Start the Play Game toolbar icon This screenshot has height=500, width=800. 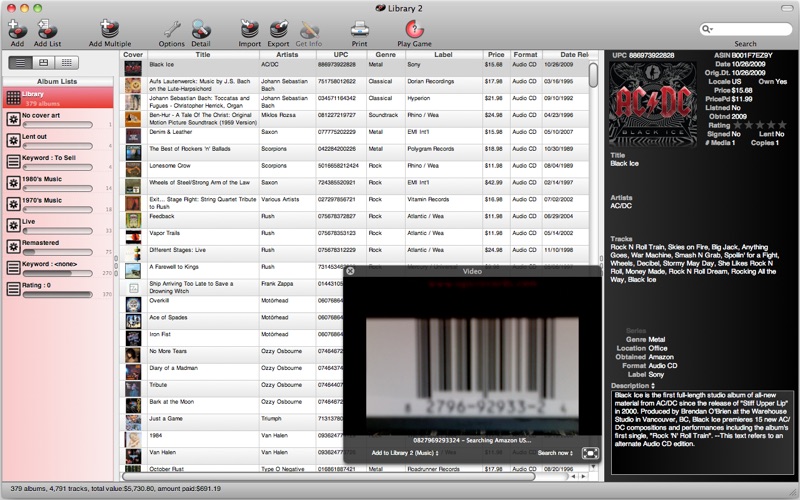pos(414,30)
